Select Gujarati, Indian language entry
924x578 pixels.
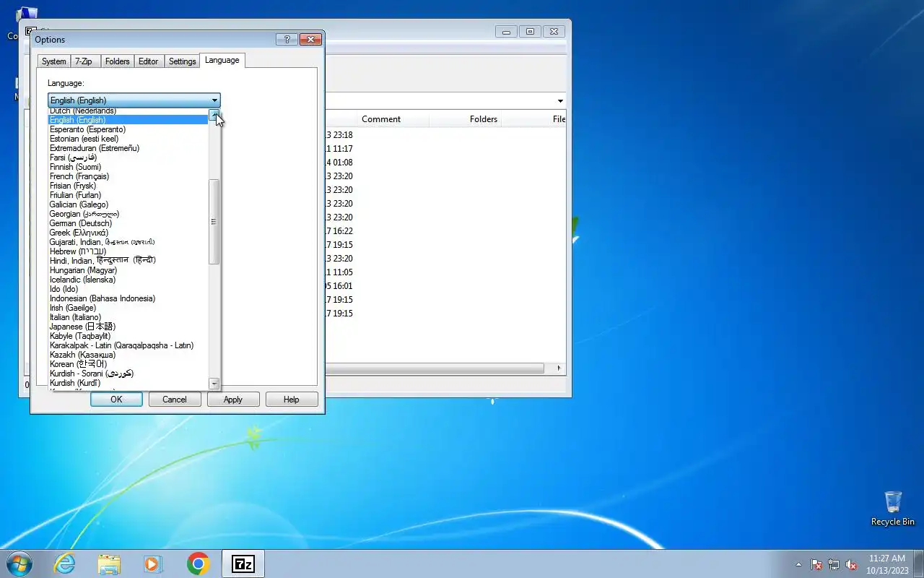point(128,242)
